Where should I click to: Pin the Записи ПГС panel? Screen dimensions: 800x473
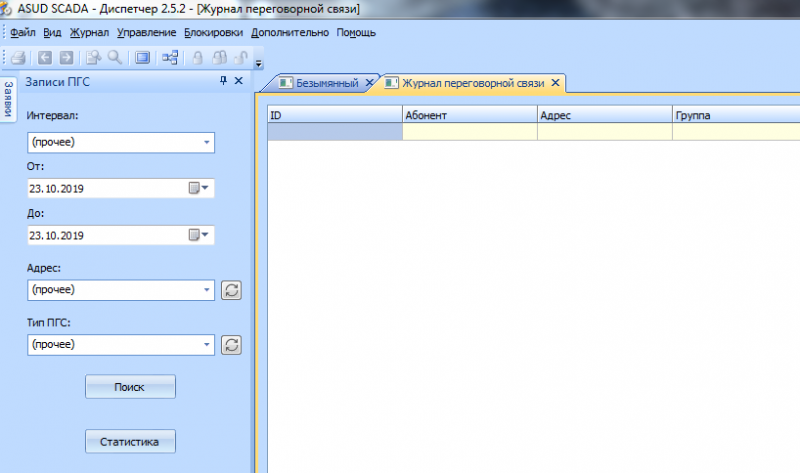[x=224, y=83]
